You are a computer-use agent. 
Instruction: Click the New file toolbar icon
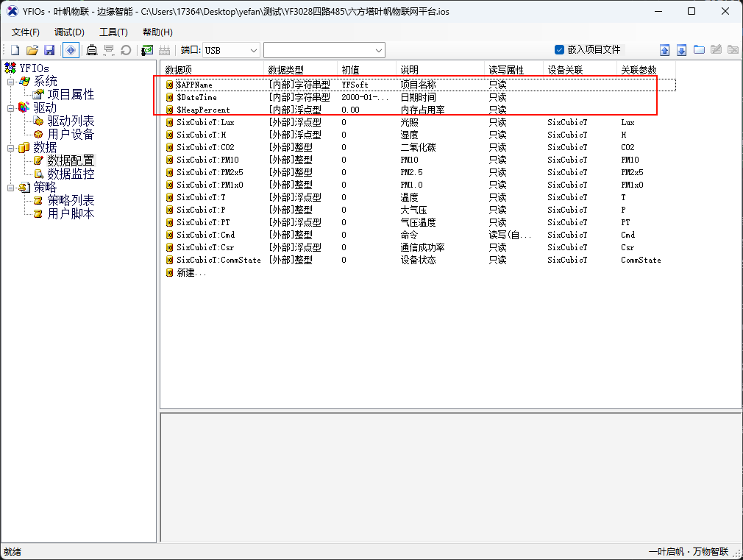[x=15, y=50]
